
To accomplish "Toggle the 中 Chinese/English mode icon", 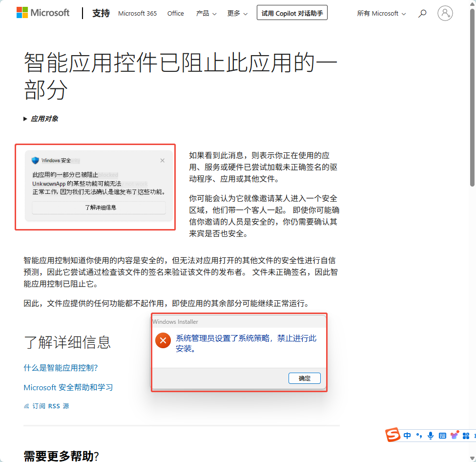I will [x=407, y=436].
